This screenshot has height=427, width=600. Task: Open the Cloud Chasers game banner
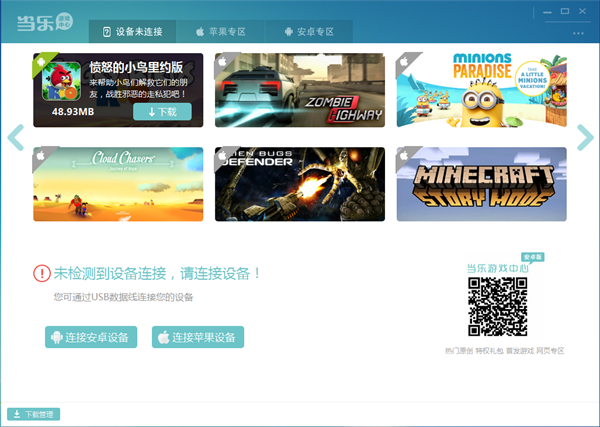pyautogui.click(x=118, y=184)
